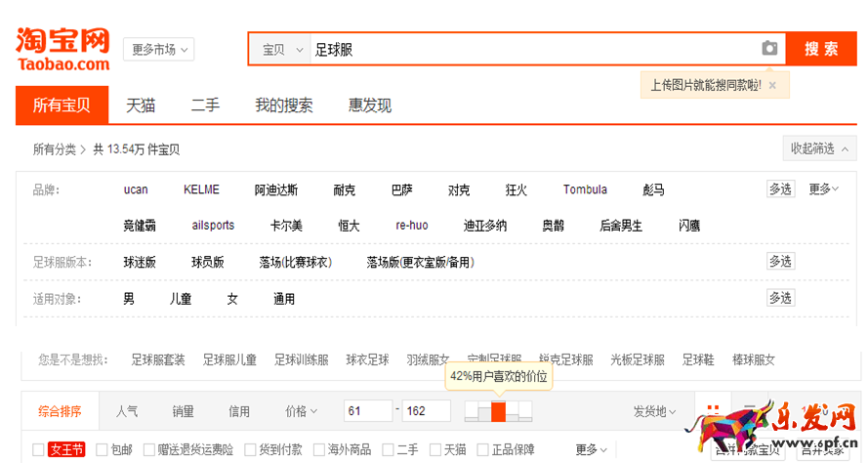868x463 pixels.
Task: Tick the 包邮 free shipping checkbox
Action: [x=102, y=450]
